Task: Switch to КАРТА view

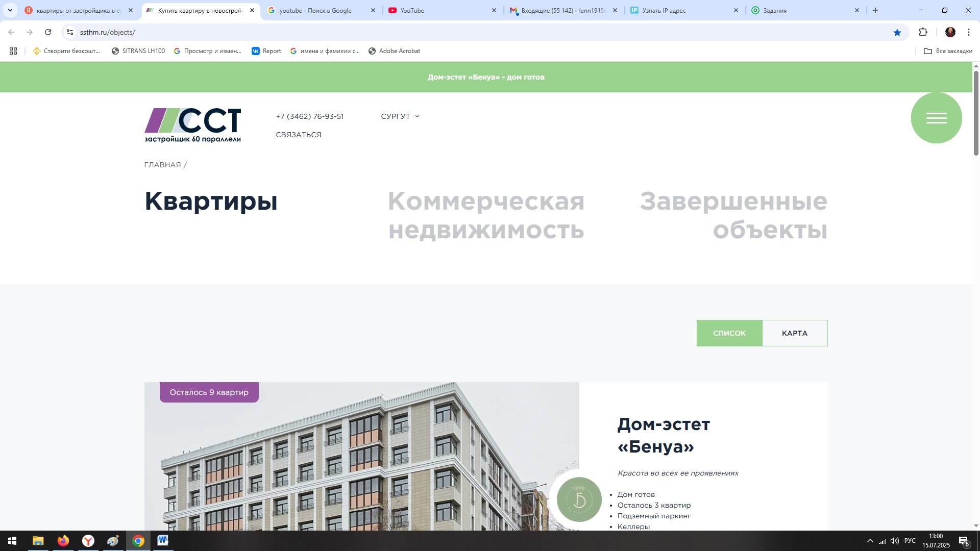Action: [795, 333]
